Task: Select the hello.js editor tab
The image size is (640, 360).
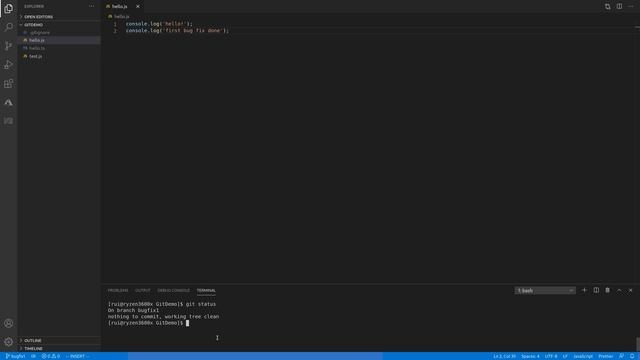Action: pyautogui.click(x=122, y=7)
